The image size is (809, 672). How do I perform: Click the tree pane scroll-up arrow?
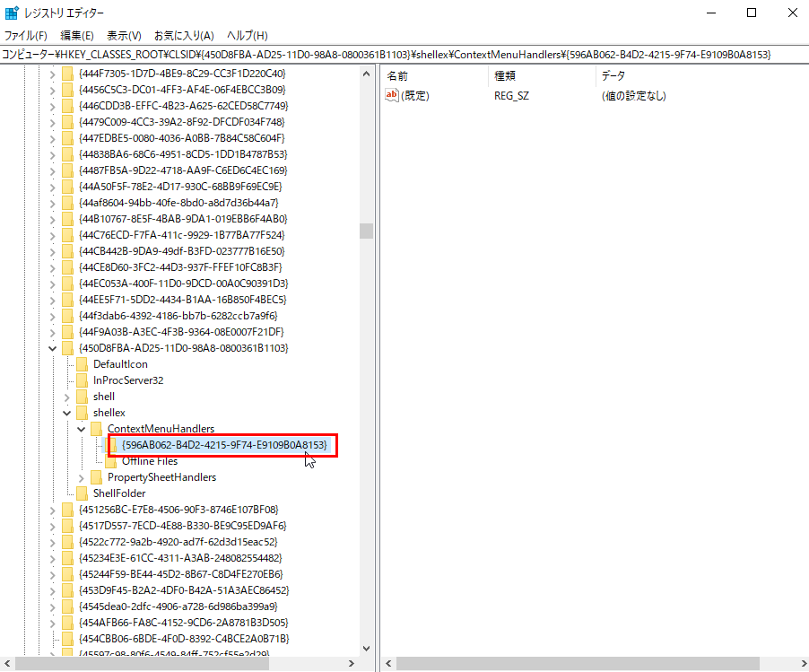click(366, 74)
